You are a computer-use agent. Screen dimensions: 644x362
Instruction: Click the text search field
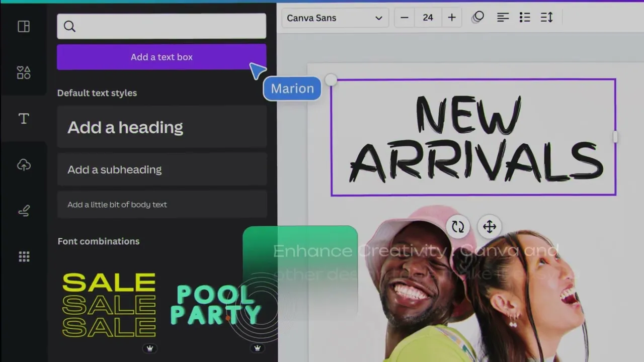click(162, 27)
